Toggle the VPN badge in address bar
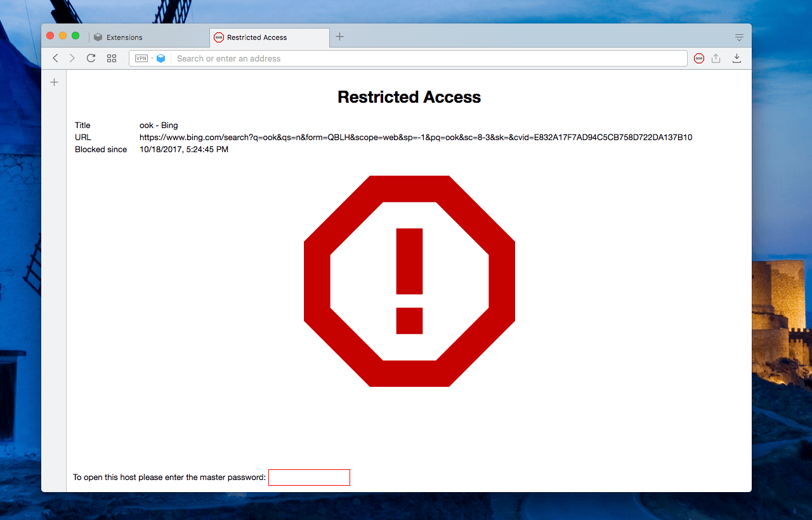This screenshot has height=520, width=812. coord(141,58)
